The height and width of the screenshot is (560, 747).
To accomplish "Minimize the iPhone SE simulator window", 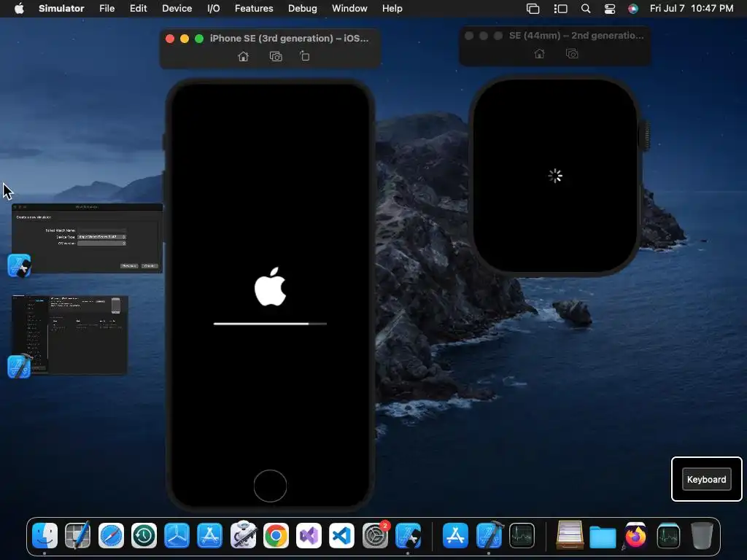I will click(x=185, y=39).
